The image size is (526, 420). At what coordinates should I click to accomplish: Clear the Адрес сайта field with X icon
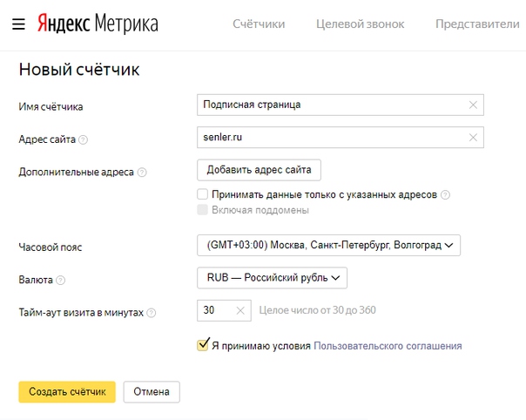pyautogui.click(x=473, y=138)
